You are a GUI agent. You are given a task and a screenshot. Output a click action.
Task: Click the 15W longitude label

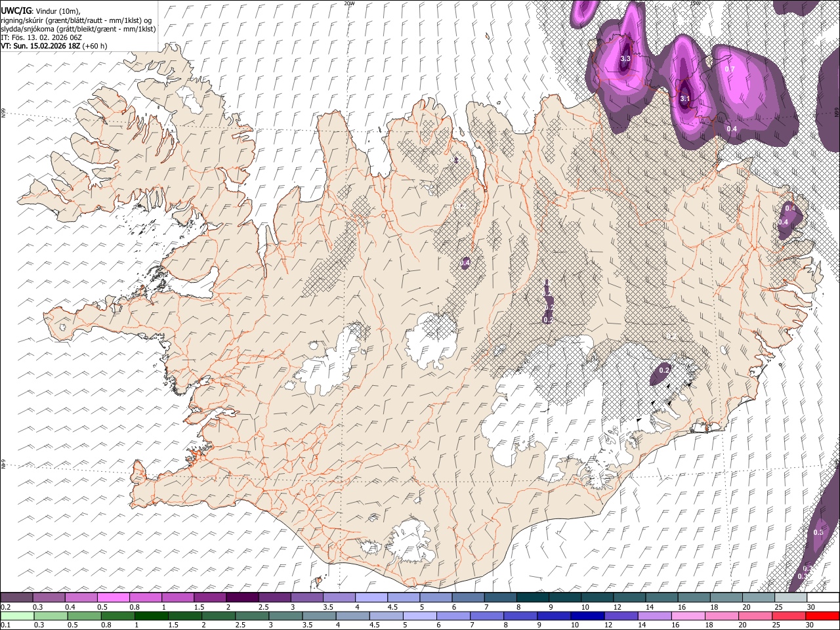(695, 3)
